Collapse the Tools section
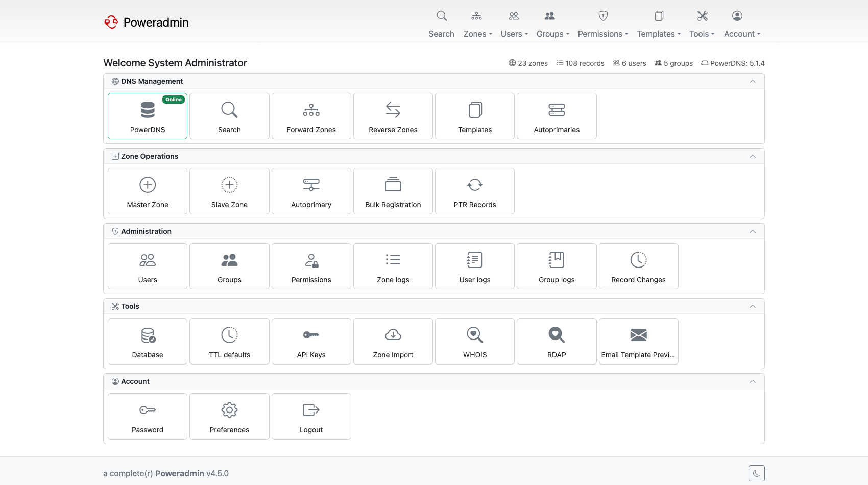The height and width of the screenshot is (485, 868). pos(752,306)
